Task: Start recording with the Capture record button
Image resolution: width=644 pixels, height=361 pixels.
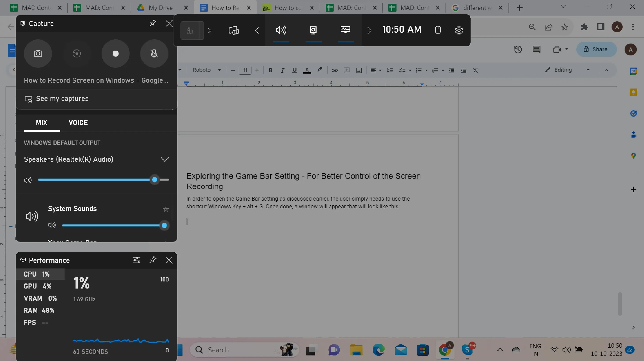Action: click(x=115, y=53)
